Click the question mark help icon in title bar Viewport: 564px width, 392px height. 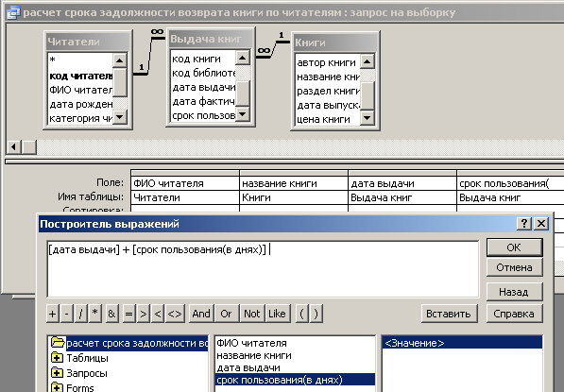[x=524, y=224]
